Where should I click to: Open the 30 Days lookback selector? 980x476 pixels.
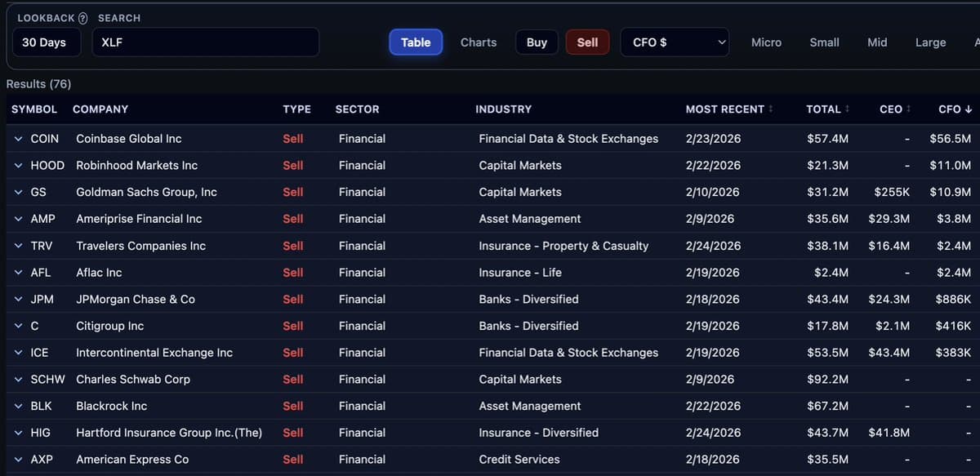pos(46,42)
